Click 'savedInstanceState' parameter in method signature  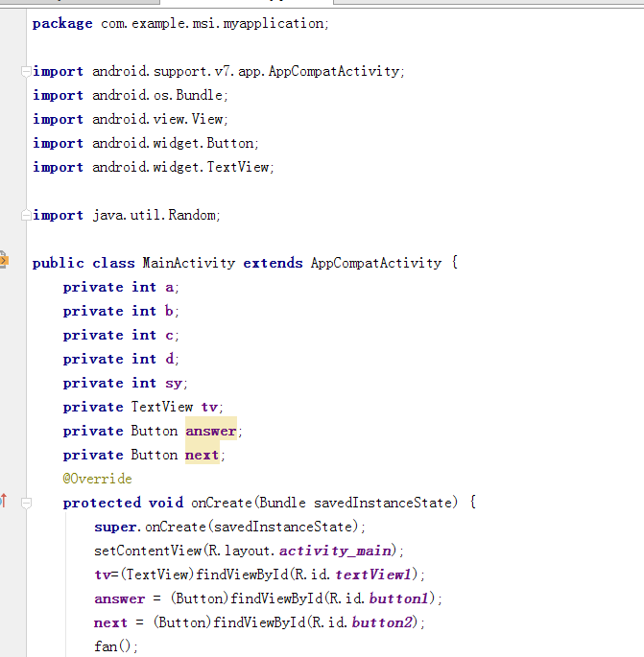pos(383,503)
